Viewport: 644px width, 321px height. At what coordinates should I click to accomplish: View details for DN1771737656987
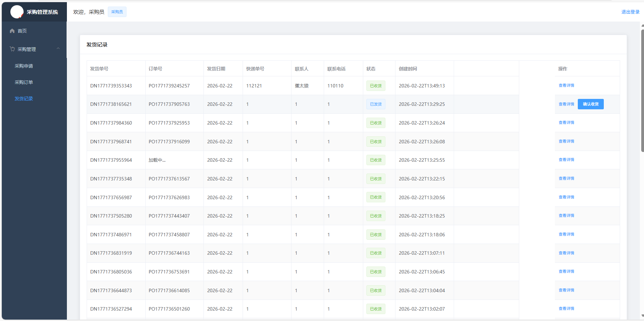[x=566, y=197]
